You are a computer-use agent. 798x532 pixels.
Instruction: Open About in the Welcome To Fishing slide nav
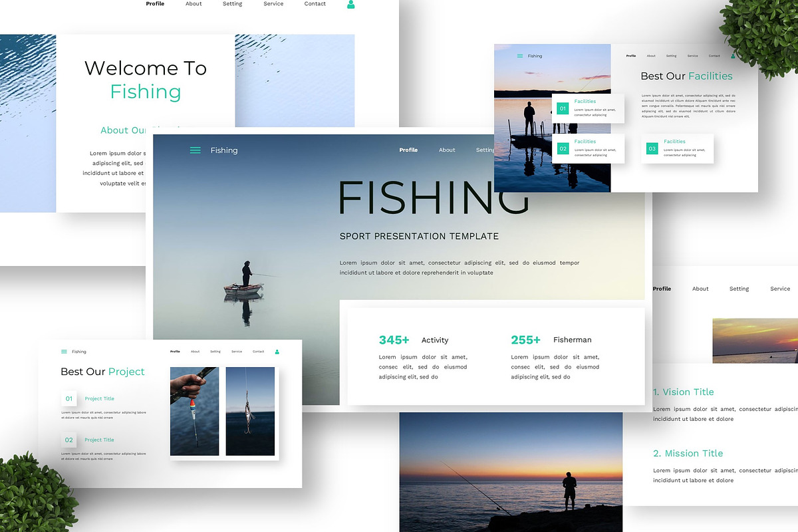point(194,4)
